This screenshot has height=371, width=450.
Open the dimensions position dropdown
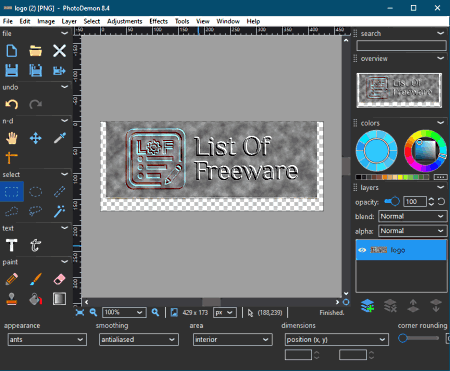click(337, 340)
